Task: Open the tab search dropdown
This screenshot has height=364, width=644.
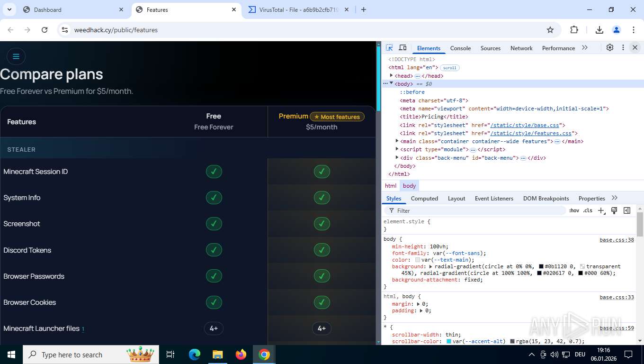Action: click(x=9, y=9)
